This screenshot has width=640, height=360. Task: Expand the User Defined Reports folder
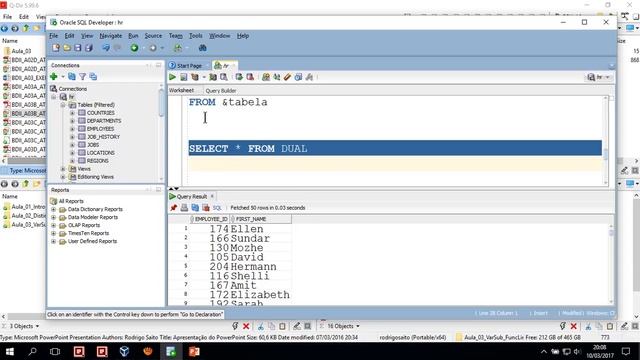[53, 241]
